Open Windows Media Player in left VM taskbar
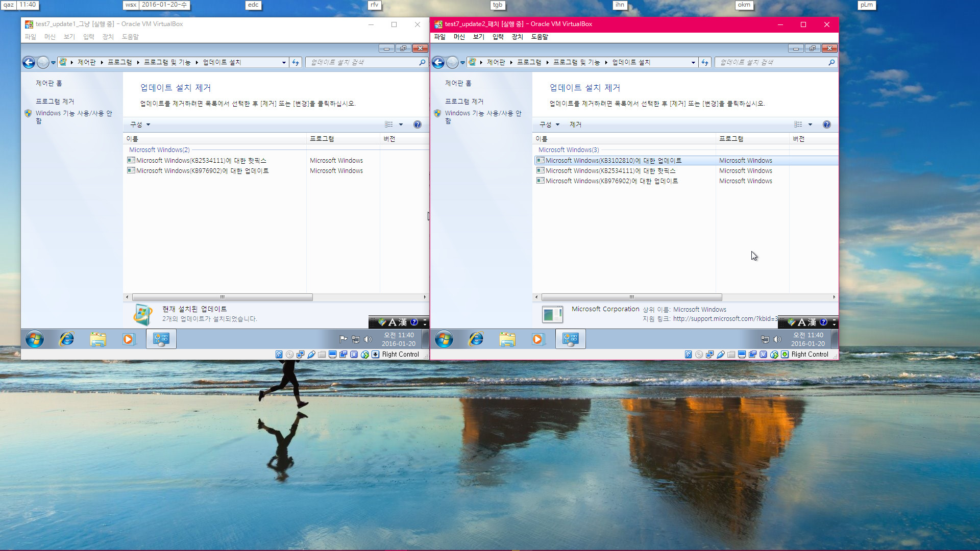The image size is (980, 551). pyautogui.click(x=129, y=339)
